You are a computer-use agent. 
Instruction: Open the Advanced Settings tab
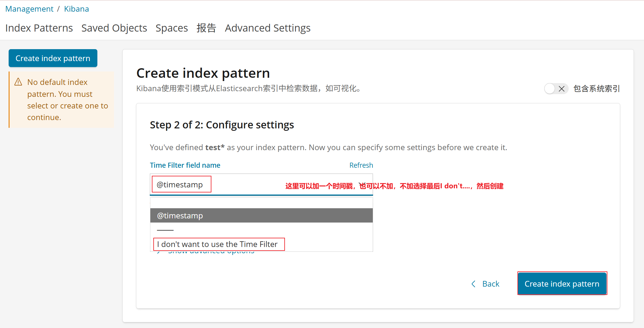click(267, 28)
